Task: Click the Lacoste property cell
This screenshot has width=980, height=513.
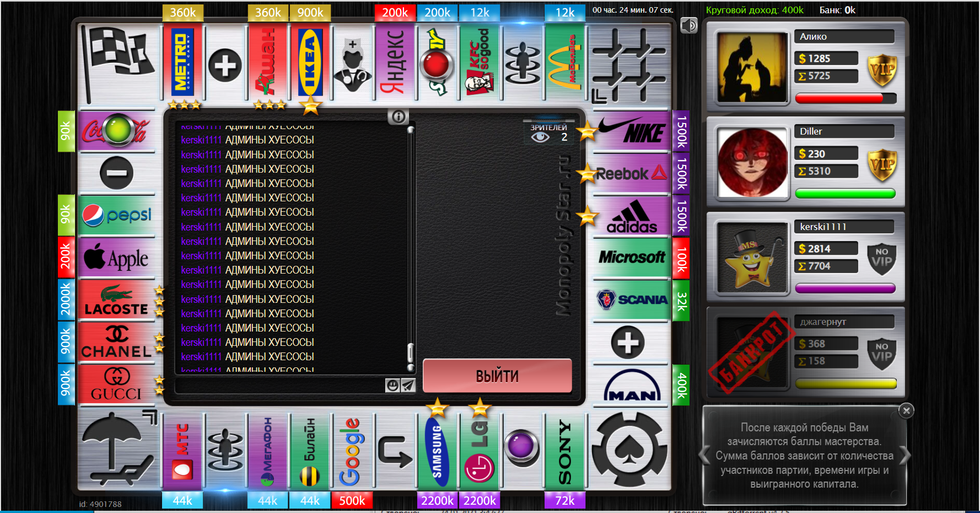Action: 116,300
